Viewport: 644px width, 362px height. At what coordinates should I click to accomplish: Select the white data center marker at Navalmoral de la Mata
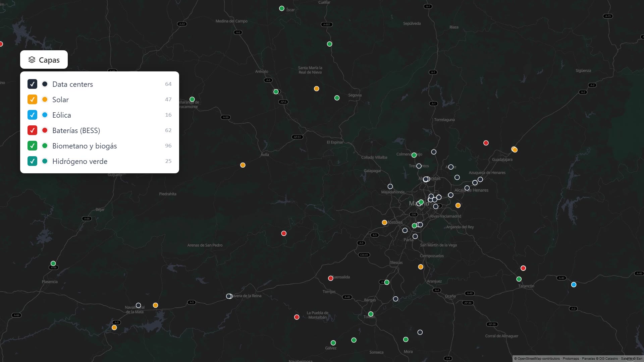tap(138, 305)
